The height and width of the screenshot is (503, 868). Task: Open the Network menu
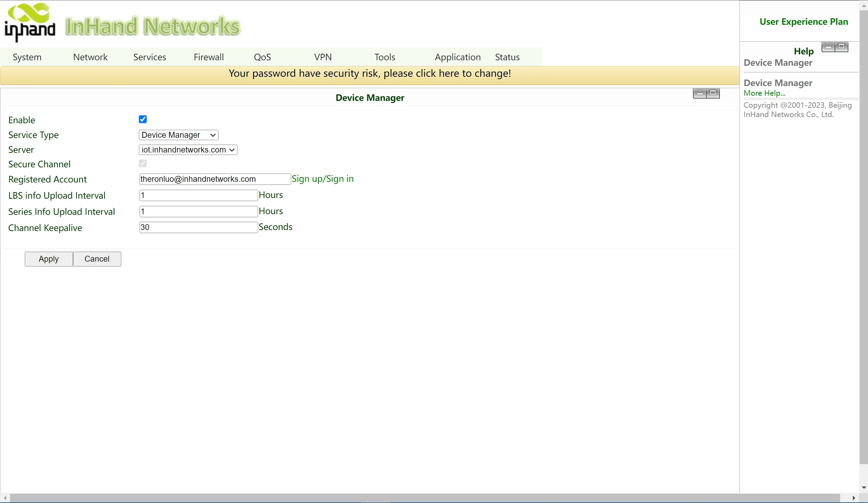[x=90, y=57]
